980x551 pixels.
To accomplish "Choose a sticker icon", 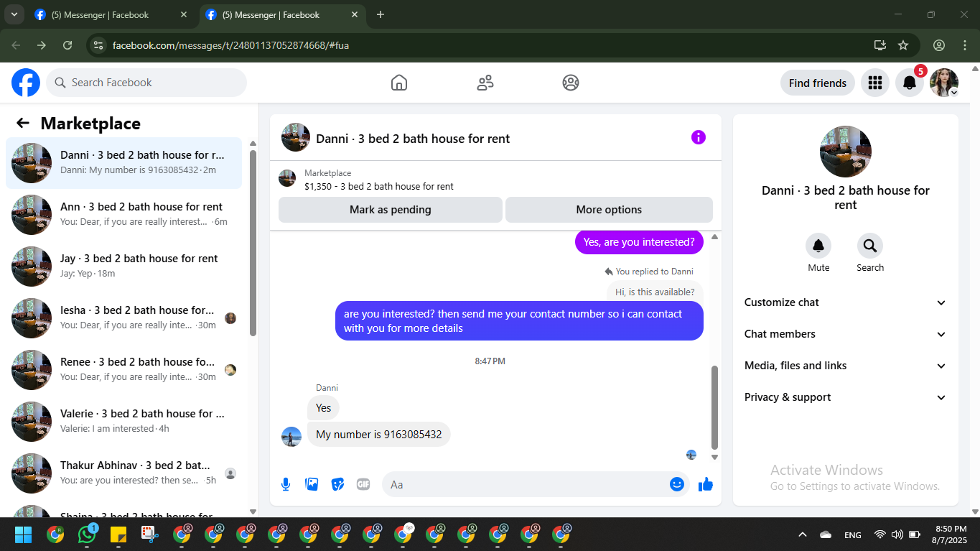I will point(337,484).
